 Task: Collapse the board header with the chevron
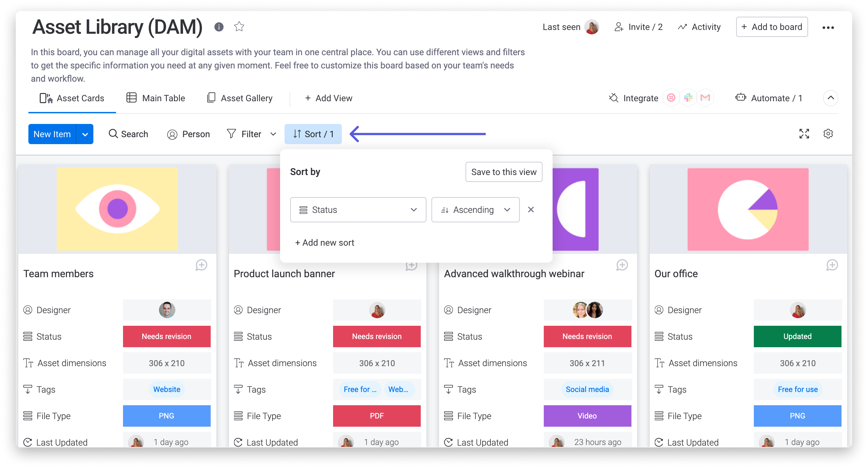click(830, 98)
